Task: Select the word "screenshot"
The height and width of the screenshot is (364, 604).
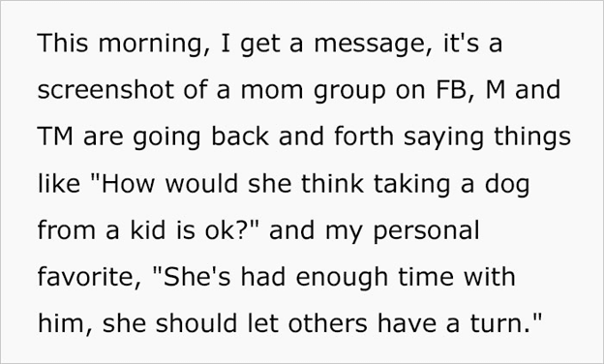Action: coord(106,90)
